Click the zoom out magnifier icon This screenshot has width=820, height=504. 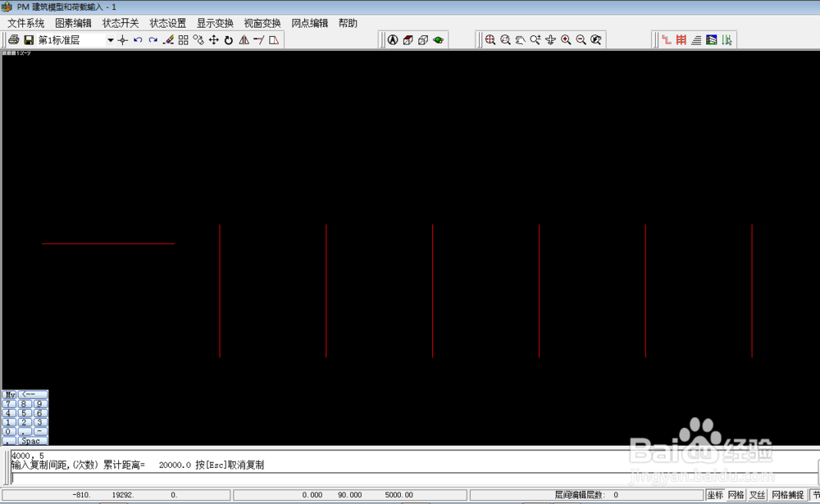tap(581, 39)
